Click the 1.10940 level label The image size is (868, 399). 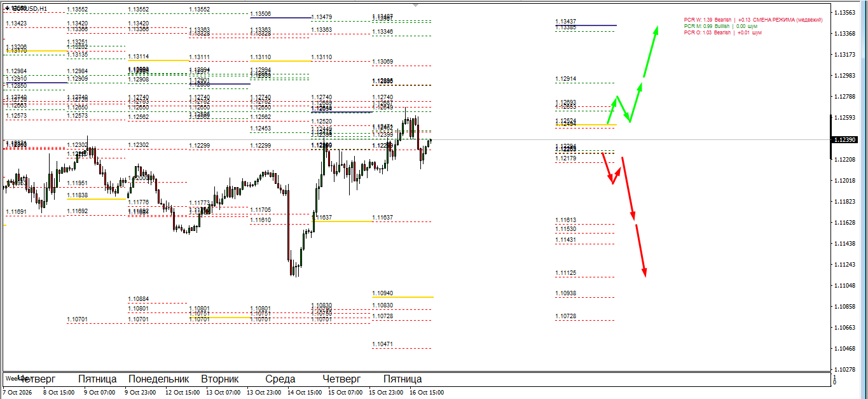coord(382,293)
